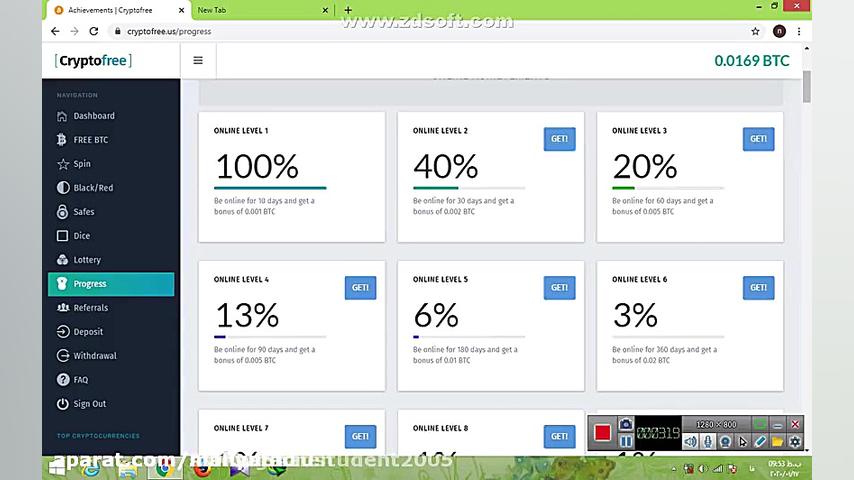Click the ONLINE LEVEL 5 heading
Screen dimensions: 854x480
[440, 280]
